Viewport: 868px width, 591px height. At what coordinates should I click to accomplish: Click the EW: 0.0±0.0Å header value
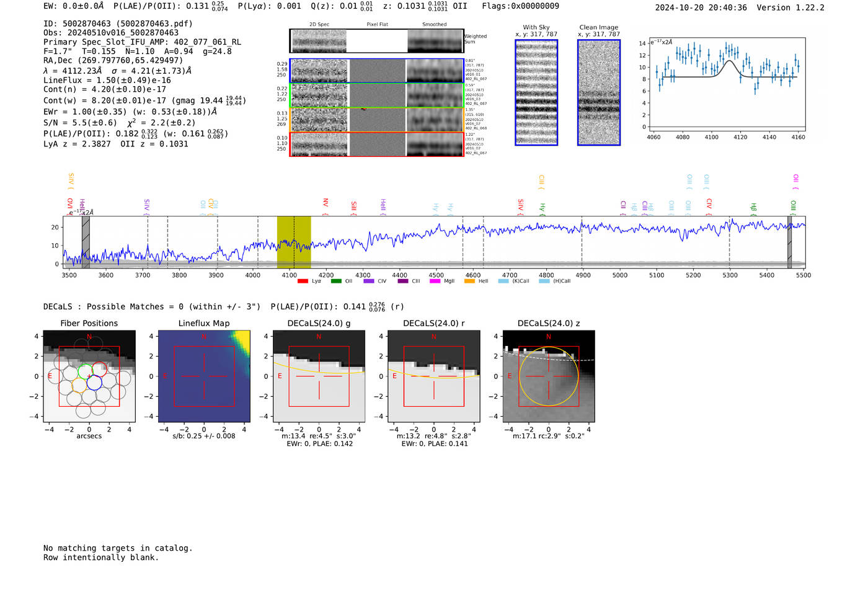click(74, 6)
